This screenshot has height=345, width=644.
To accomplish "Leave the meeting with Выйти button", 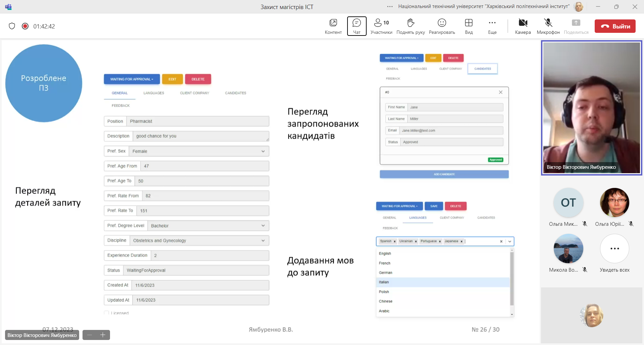I will [x=615, y=26].
